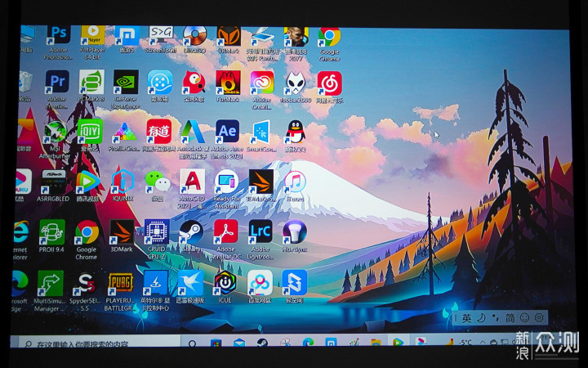Open the ScreenToGif S>G shortcut
The height and width of the screenshot is (368, 588).
point(161,36)
